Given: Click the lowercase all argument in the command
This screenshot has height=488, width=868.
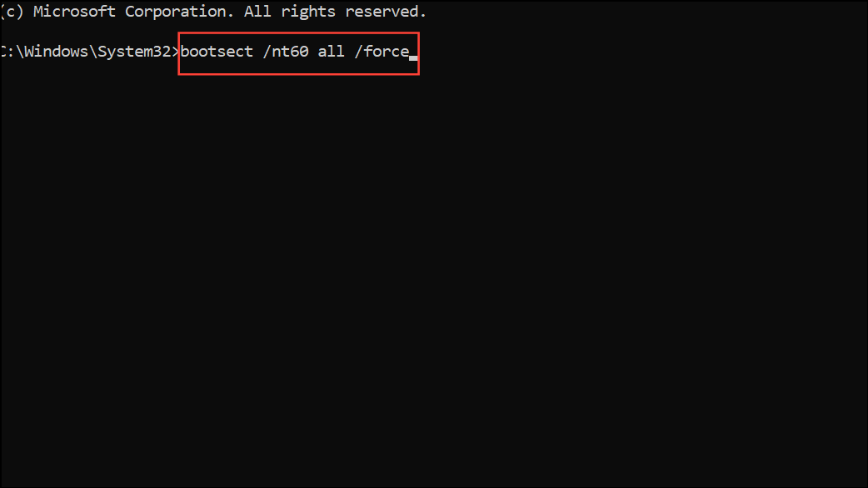Looking at the screenshot, I should pyautogui.click(x=331, y=52).
